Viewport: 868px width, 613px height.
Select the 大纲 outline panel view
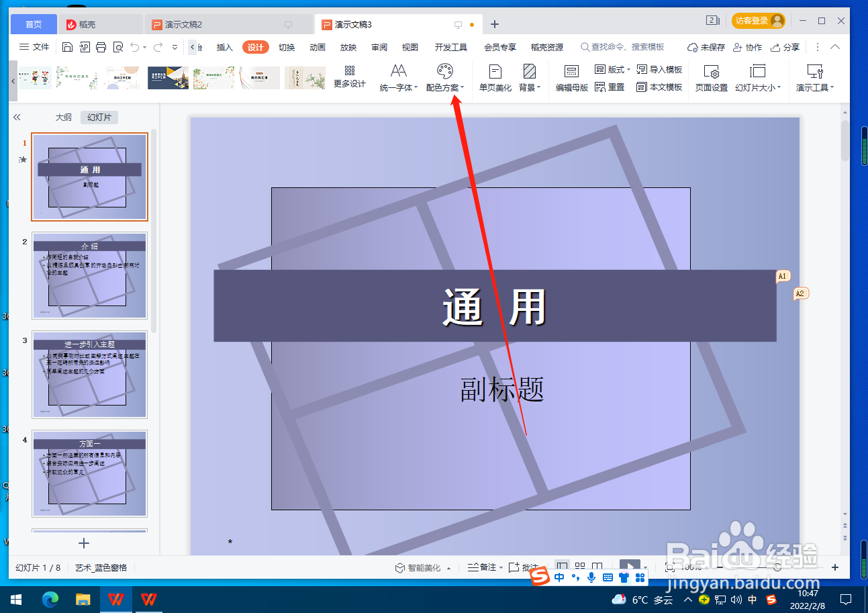click(x=63, y=117)
